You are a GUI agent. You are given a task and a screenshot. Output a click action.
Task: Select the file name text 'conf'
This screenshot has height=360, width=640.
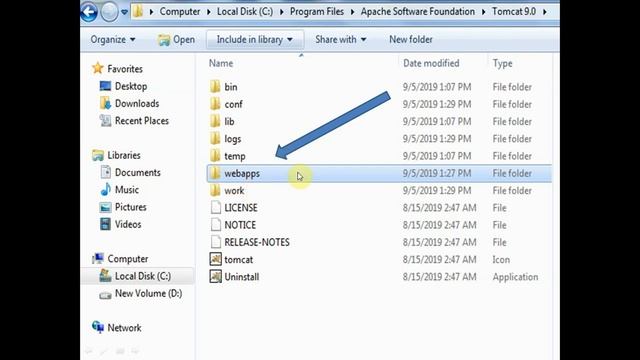click(233, 104)
